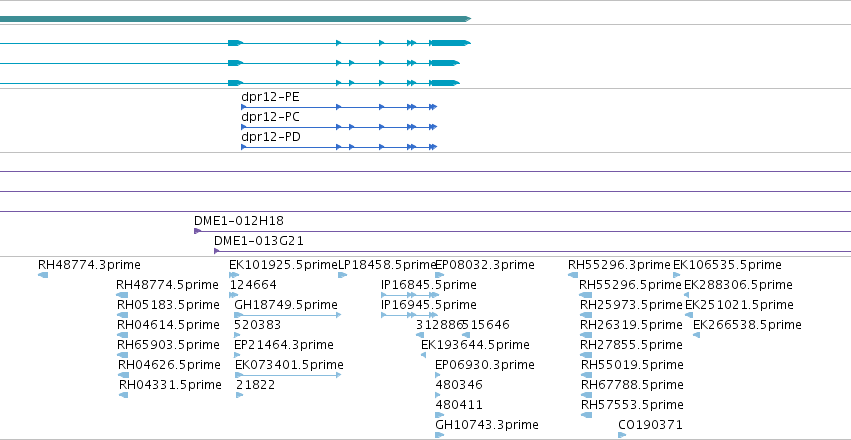Click the RH48774.3prime EST arrow glyph
851x440 pixels.
[x=43, y=275]
